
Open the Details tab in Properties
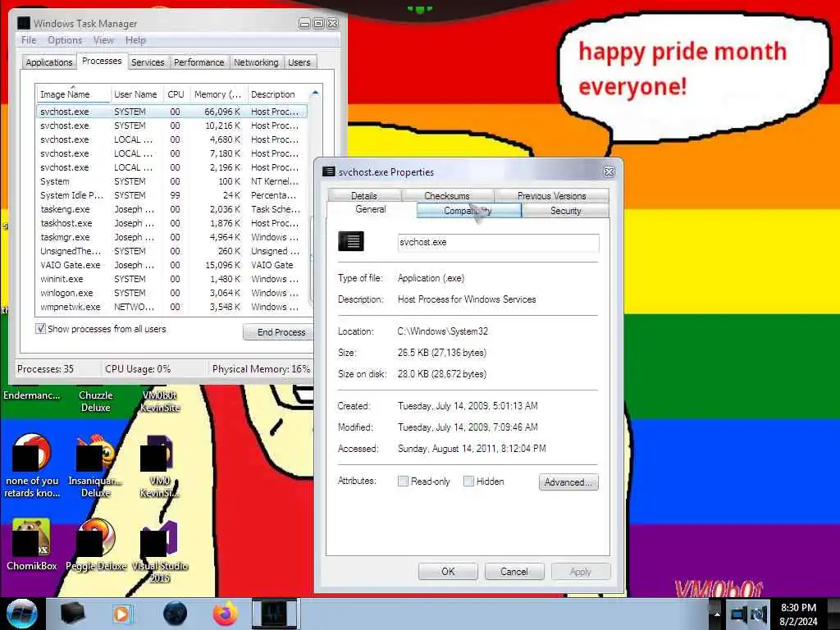pos(364,195)
